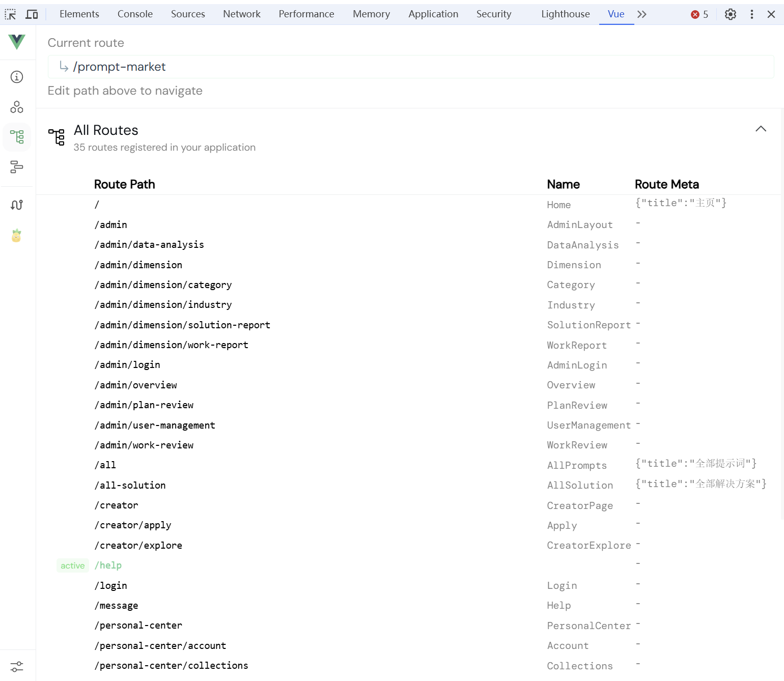Image resolution: width=784 pixels, height=681 pixels.
Task: Collapse the All Routes section
Action: point(761,129)
